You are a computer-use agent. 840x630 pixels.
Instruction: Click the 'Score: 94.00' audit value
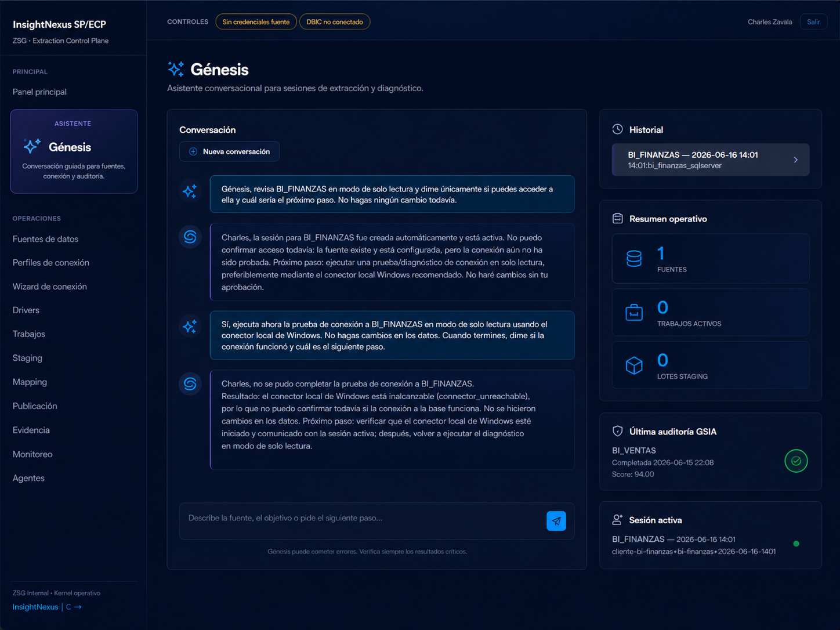633,474
